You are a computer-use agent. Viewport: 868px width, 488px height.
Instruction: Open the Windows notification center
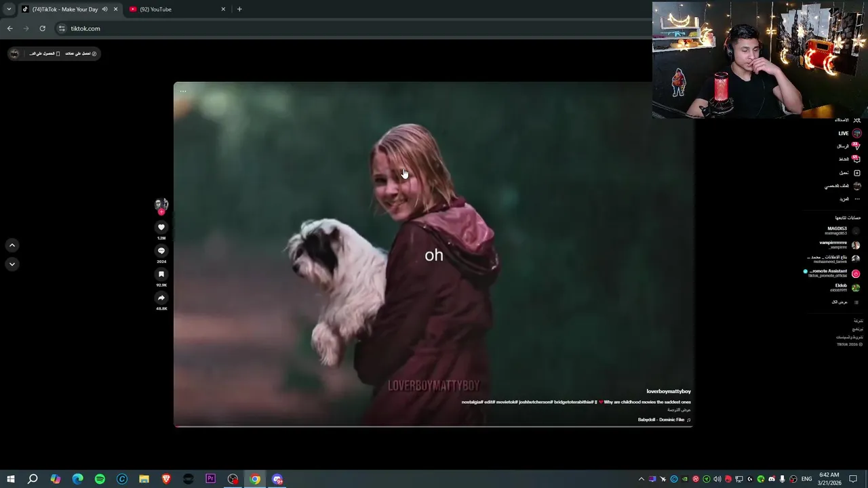click(853, 479)
